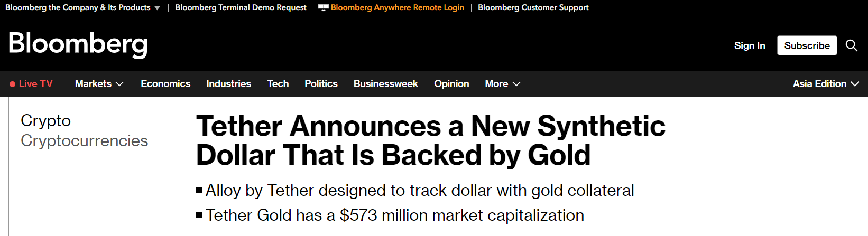Expand Bloomberg the Company & Its Products

[82, 7]
